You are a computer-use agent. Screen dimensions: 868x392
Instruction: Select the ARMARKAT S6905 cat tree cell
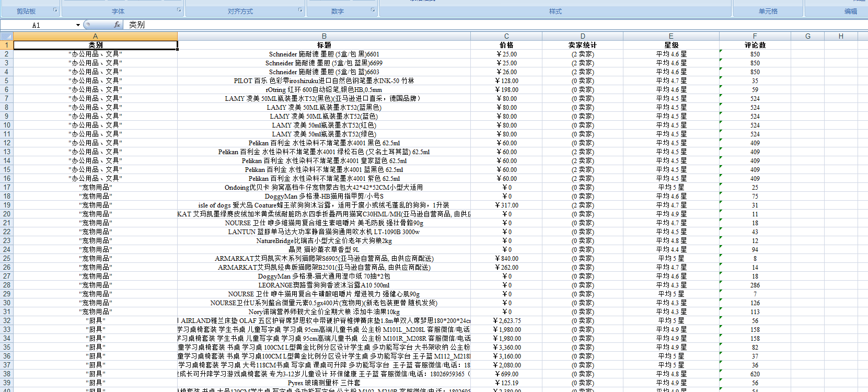(324, 258)
